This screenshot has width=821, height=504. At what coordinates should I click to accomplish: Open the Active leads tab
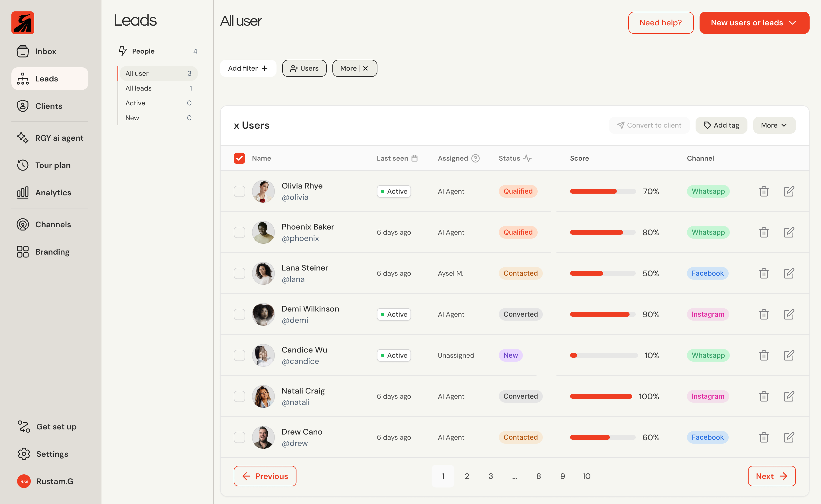pyautogui.click(x=135, y=103)
